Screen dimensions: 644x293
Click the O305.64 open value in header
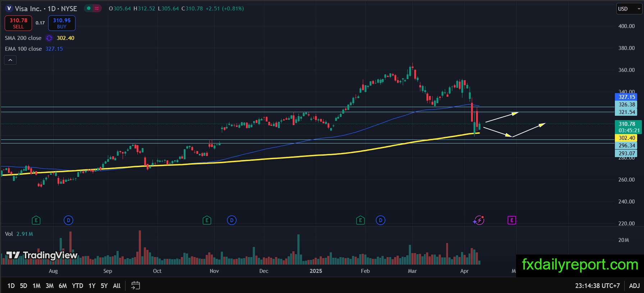click(x=120, y=9)
